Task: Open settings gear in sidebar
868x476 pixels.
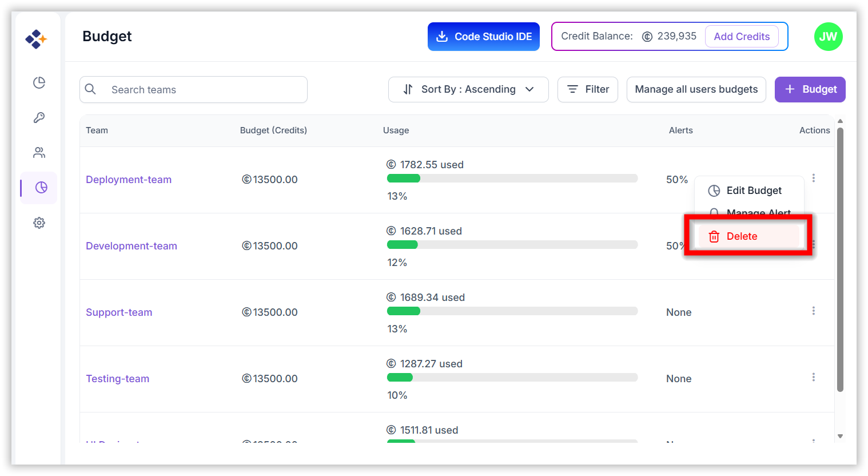Action: pos(39,223)
